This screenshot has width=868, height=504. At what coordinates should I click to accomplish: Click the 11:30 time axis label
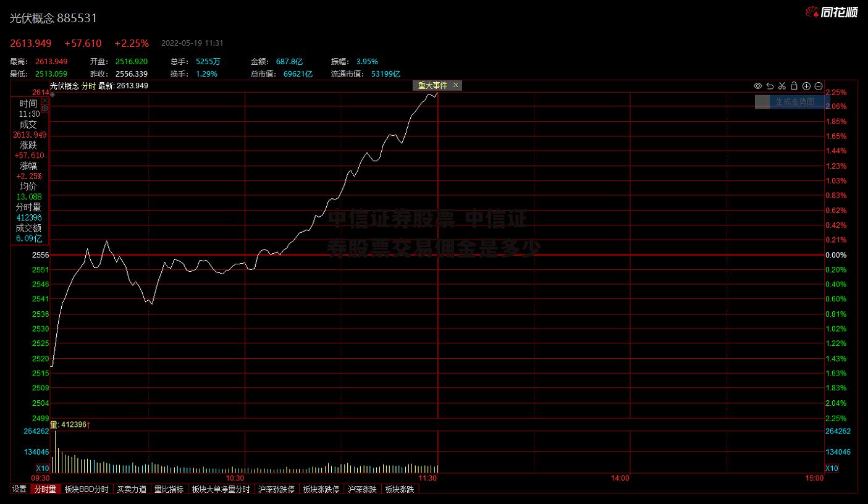click(428, 478)
